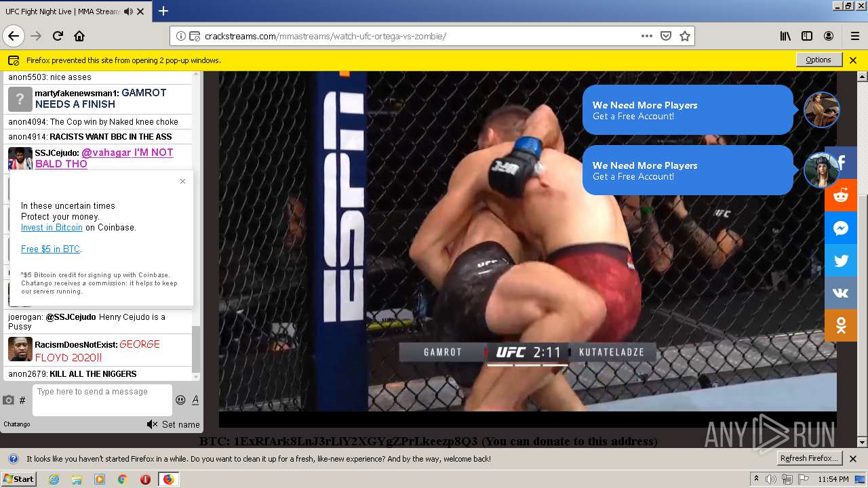The width and height of the screenshot is (868, 488).
Task: Open martyfakenewsman1 avatar placeholder
Action: [20, 99]
